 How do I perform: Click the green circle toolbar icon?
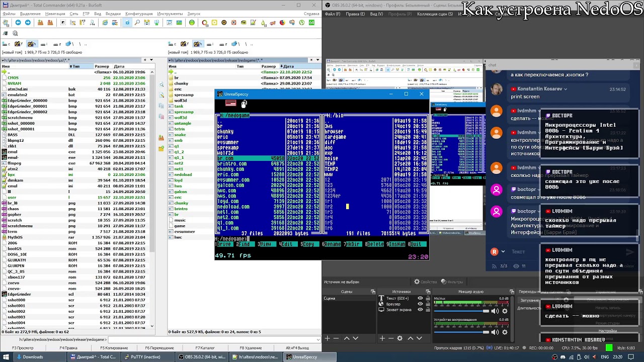192,22
